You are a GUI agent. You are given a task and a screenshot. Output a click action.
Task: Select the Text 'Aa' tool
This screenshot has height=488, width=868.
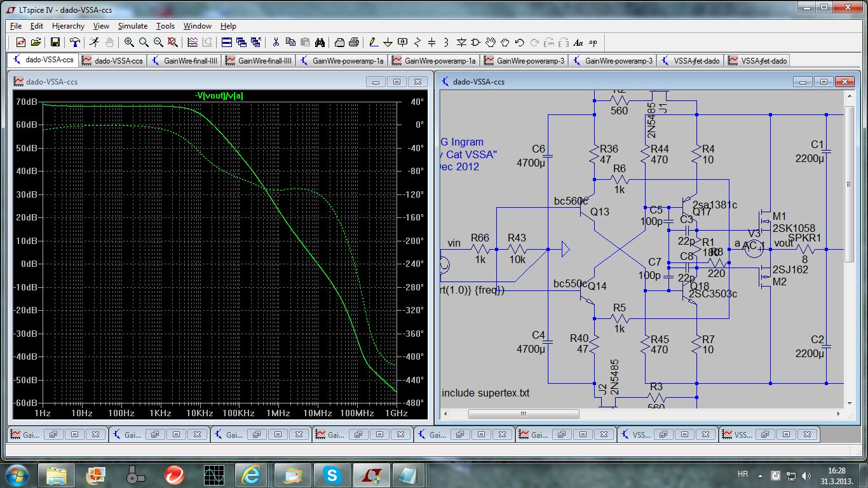click(x=578, y=43)
